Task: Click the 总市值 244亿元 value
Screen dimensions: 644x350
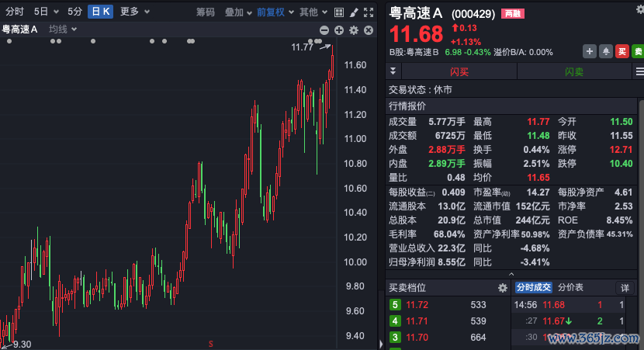Action: [x=532, y=220]
